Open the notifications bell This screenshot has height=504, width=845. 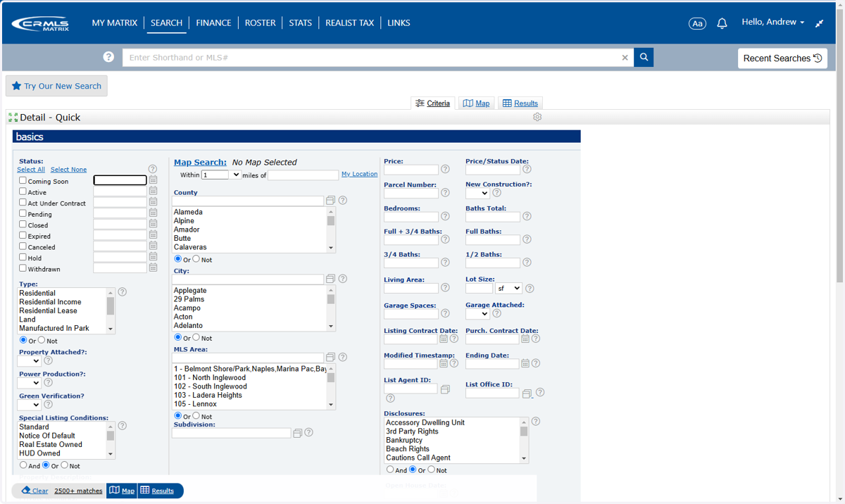click(722, 23)
